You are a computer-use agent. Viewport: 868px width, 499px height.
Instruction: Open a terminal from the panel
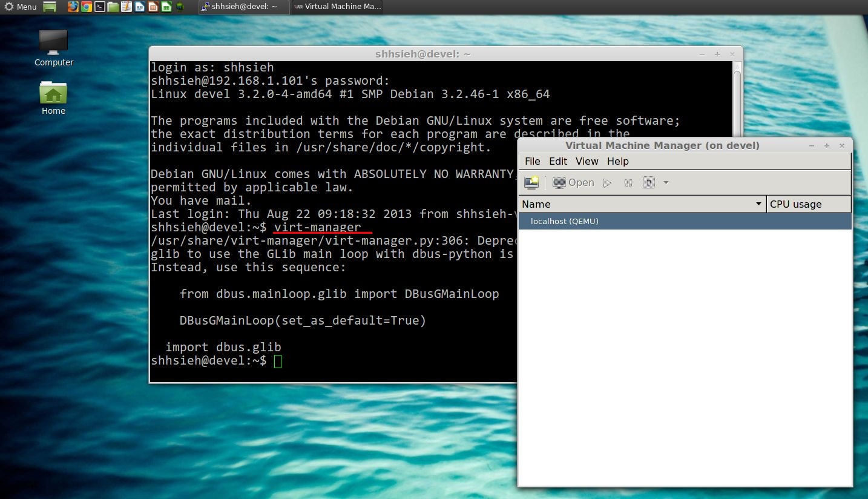tap(99, 7)
